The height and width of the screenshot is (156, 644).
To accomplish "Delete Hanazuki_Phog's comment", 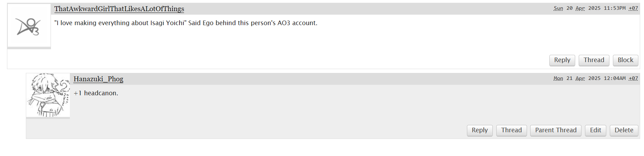I will (x=624, y=130).
